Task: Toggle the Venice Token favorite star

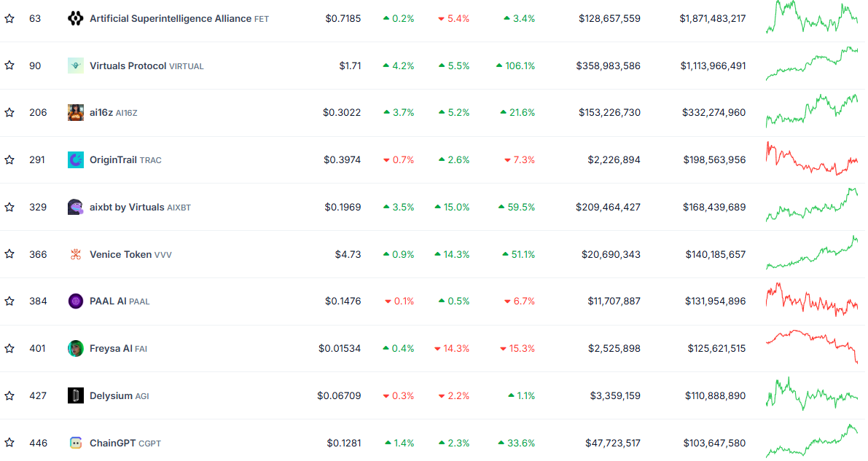Action: coord(9,254)
